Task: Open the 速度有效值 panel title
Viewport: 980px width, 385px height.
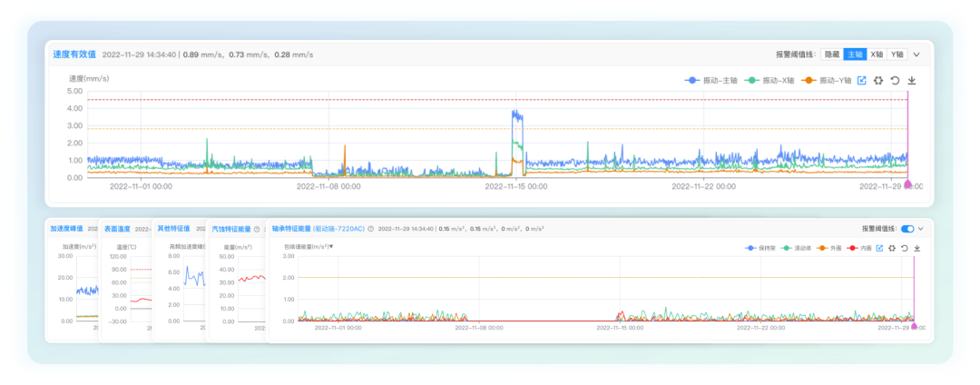Action: [x=74, y=54]
